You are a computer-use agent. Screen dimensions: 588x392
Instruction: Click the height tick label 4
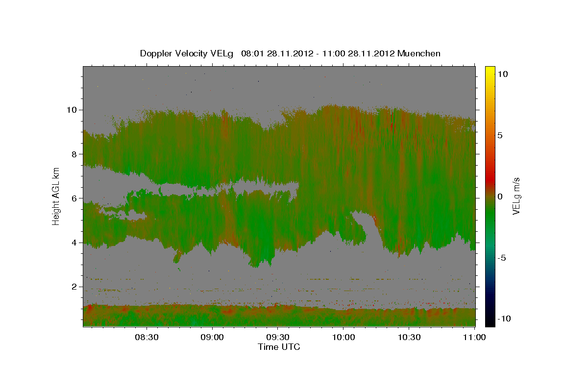pos(74,243)
